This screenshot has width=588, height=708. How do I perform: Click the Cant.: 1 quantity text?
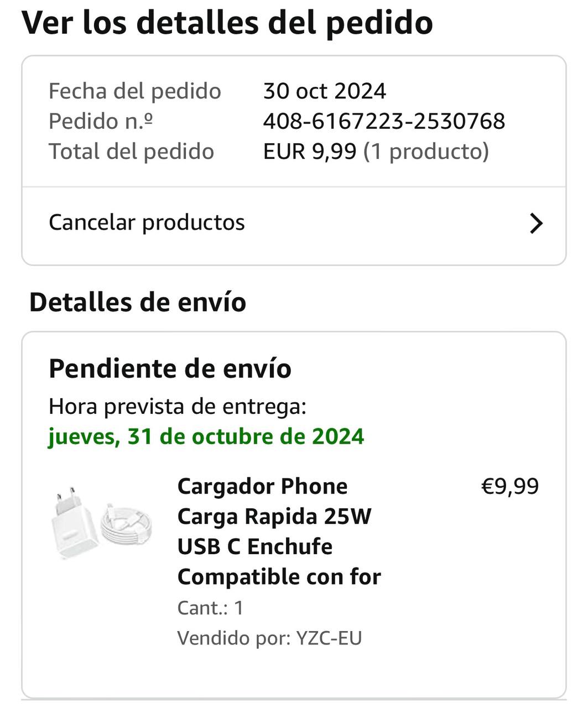click(x=210, y=608)
